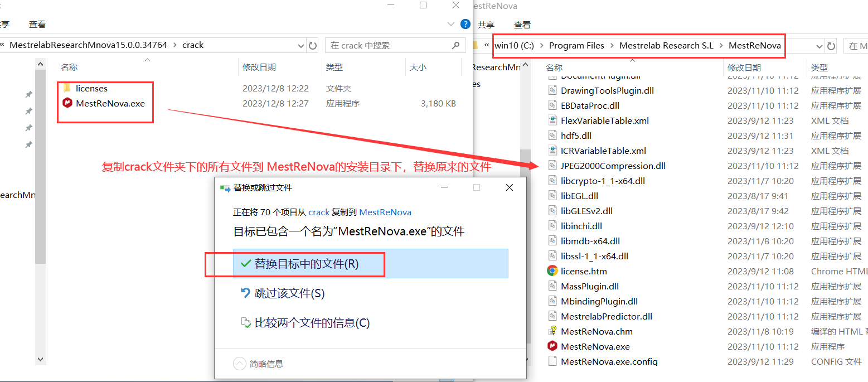
Task: Sort crack window by 修改日期 column
Action: tap(259, 67)
